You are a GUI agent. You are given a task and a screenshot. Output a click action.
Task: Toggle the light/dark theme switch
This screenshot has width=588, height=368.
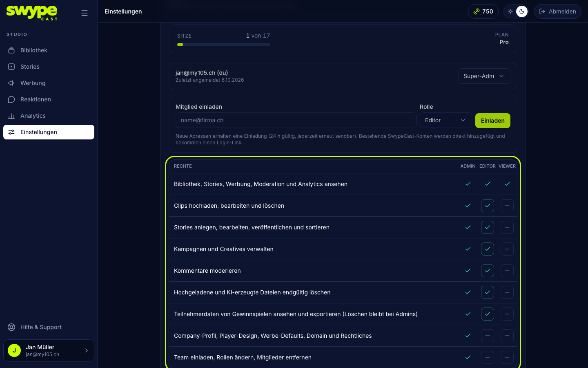click(516, 11)
